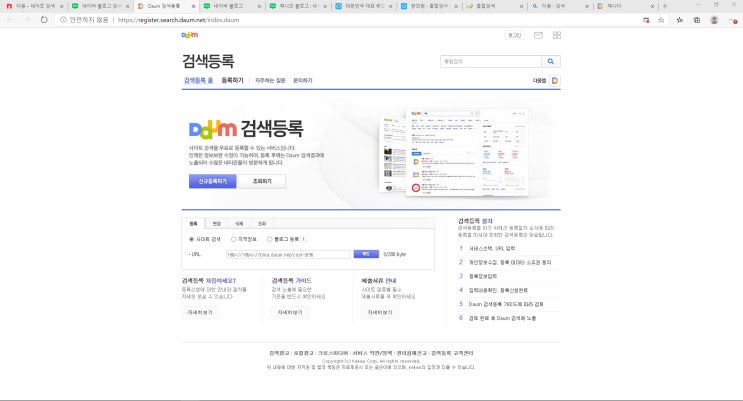The height and width of the screenshot is (401, 743).
Task: Open the 서비스 약관/정책 footer link
Action: tap(372, 353)
